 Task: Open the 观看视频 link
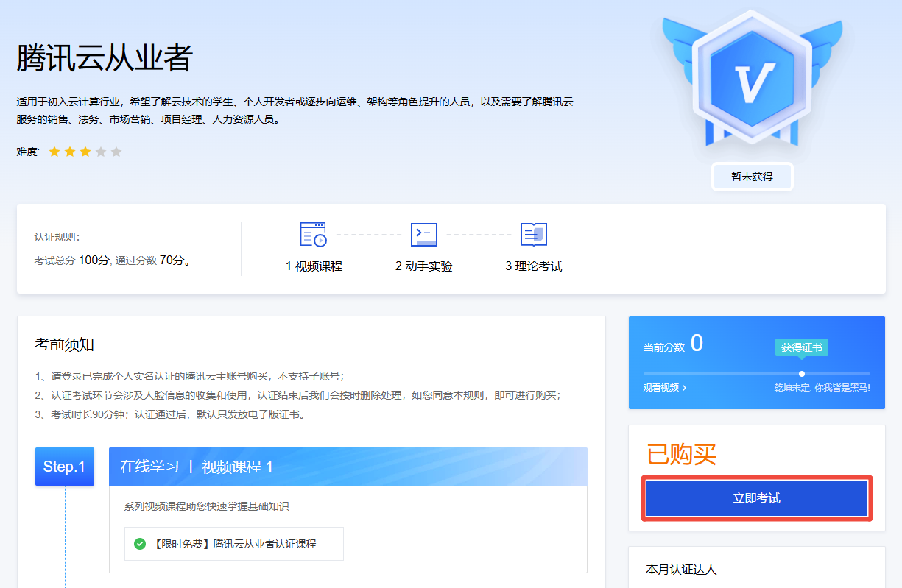665,387
